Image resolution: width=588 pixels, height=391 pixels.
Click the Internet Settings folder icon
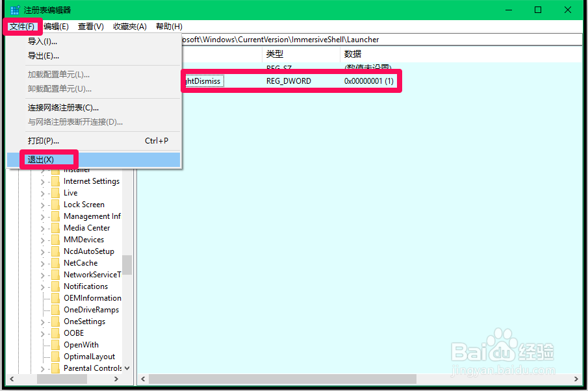55,181
